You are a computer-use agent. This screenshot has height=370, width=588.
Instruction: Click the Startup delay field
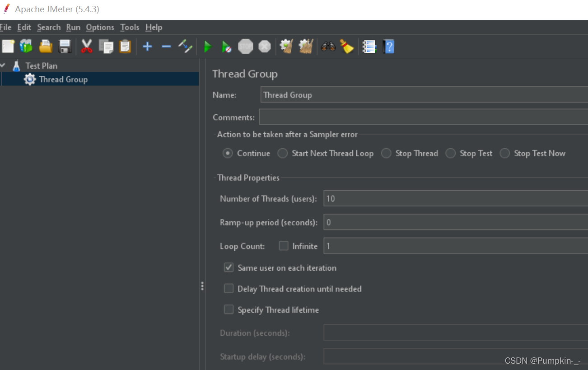(456, 356)
